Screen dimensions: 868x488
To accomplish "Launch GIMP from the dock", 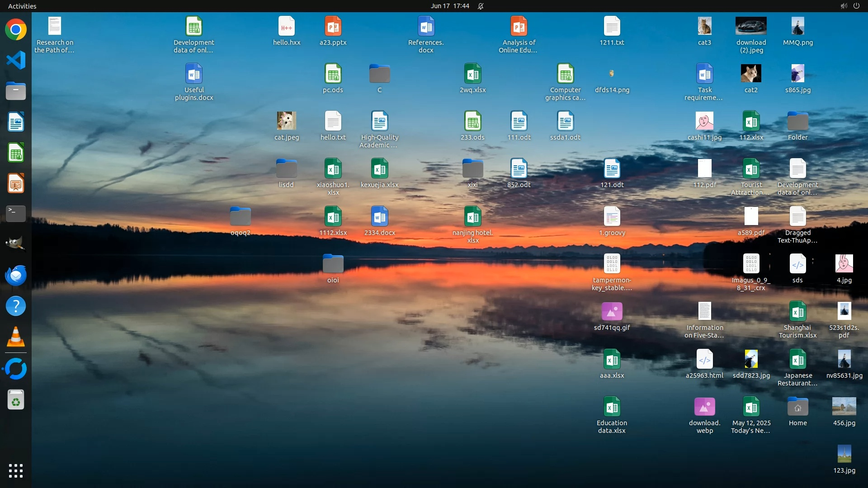I will click(x=16, y=244).
